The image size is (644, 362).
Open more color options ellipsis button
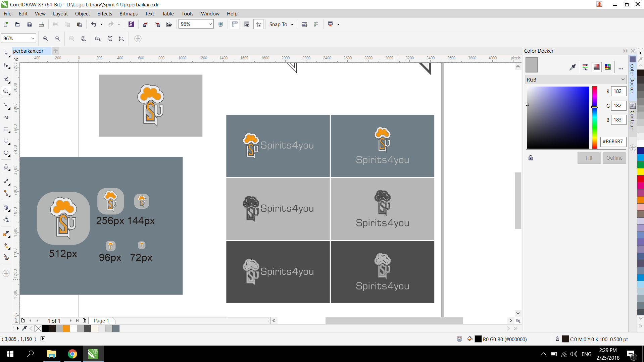coord(621,68)
